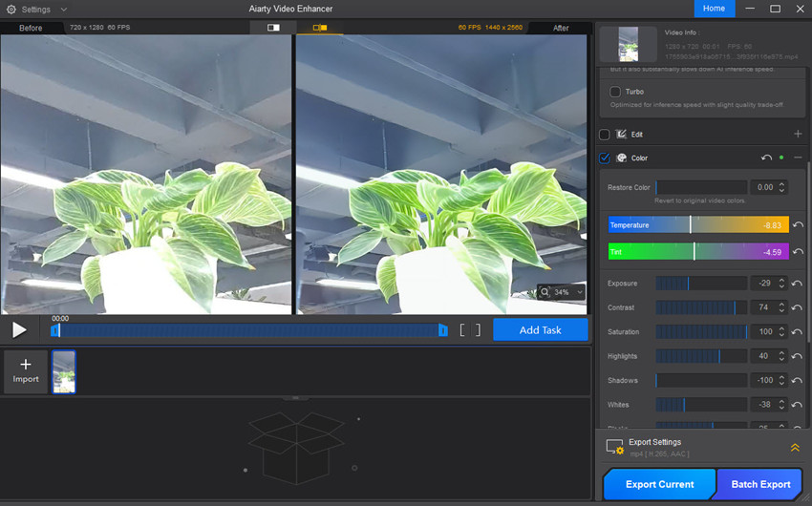
Task: Switch to single-view compare mode icon
Action: (x=273, y=28)
